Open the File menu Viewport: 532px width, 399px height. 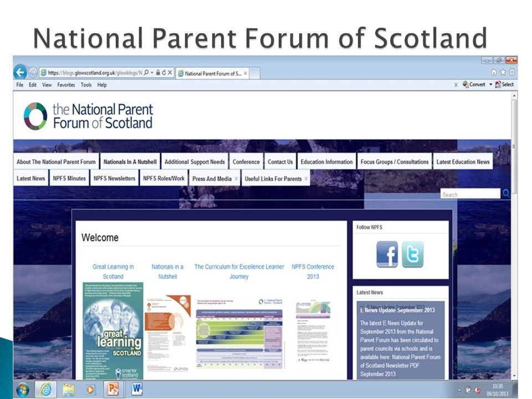20,85
